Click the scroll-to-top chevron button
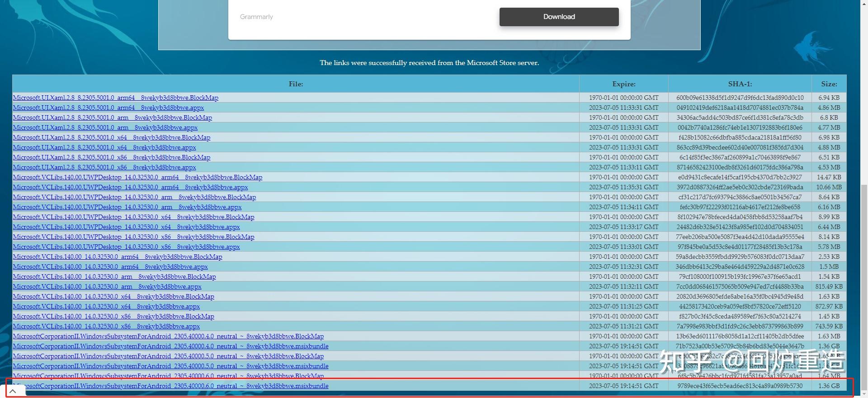Viewport: 868px width, 398px height. point(13,391)
